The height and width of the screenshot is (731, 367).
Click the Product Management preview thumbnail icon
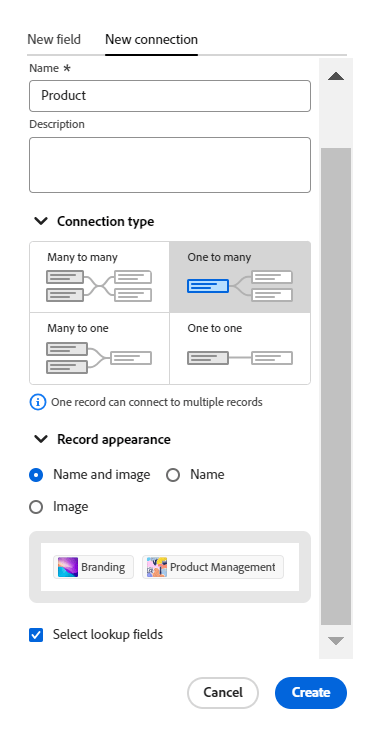click(x=157, y=567)
